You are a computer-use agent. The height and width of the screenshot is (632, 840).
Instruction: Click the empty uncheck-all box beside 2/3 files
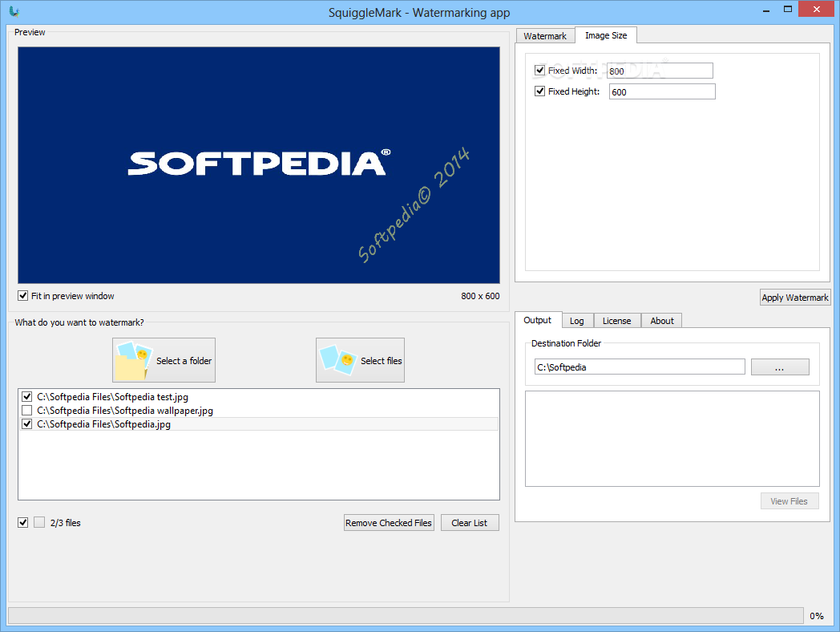[39, 523]
